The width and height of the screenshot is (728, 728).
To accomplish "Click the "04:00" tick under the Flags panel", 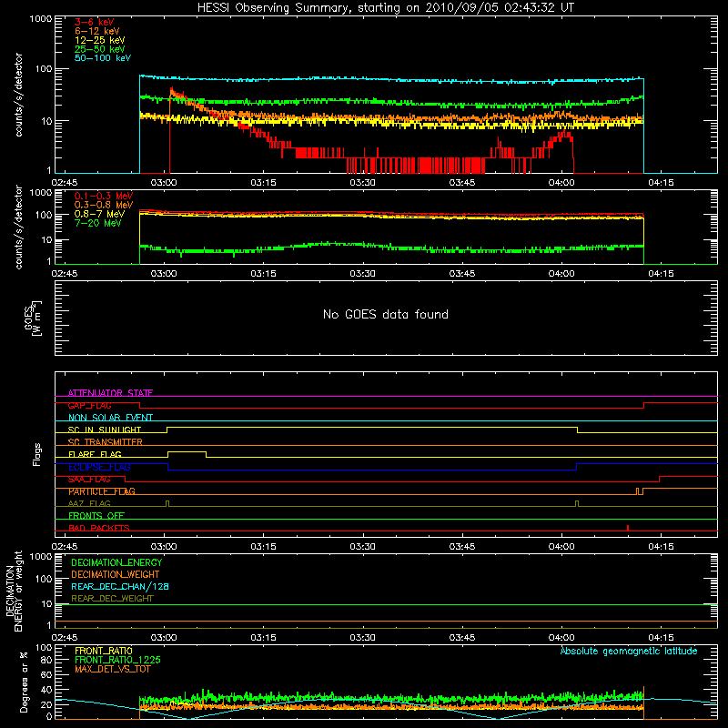I will click(x=561, y=547).
